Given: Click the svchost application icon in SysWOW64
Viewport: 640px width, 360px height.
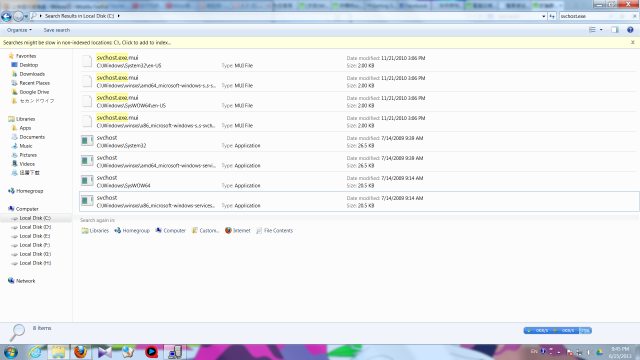Looking at the screenshot, I should [87, 181].
